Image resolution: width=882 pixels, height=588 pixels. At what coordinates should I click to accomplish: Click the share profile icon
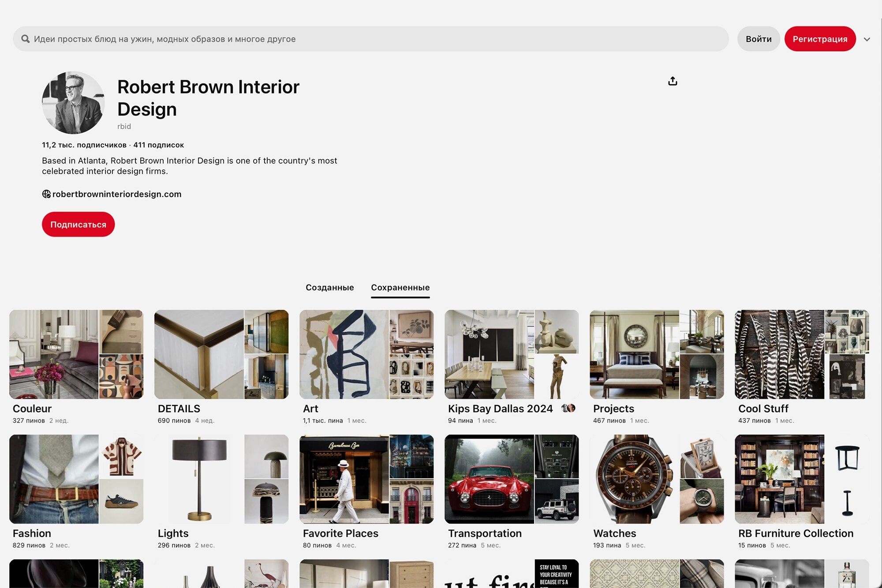click(x=673, y=81)
